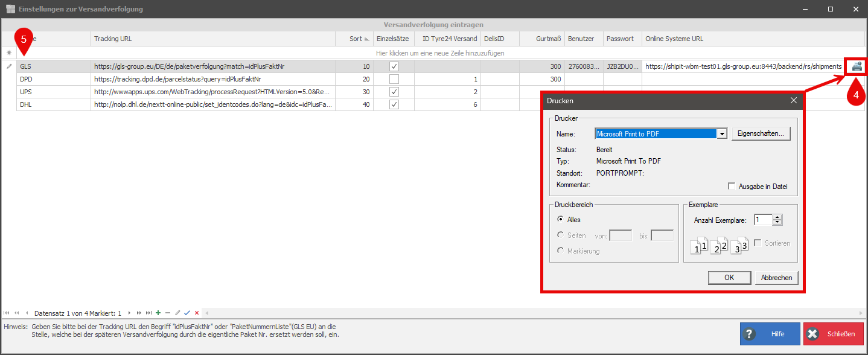Delete record with the minus icon
The width and height of the screenshot is (868, 355).
click(168, 313)
